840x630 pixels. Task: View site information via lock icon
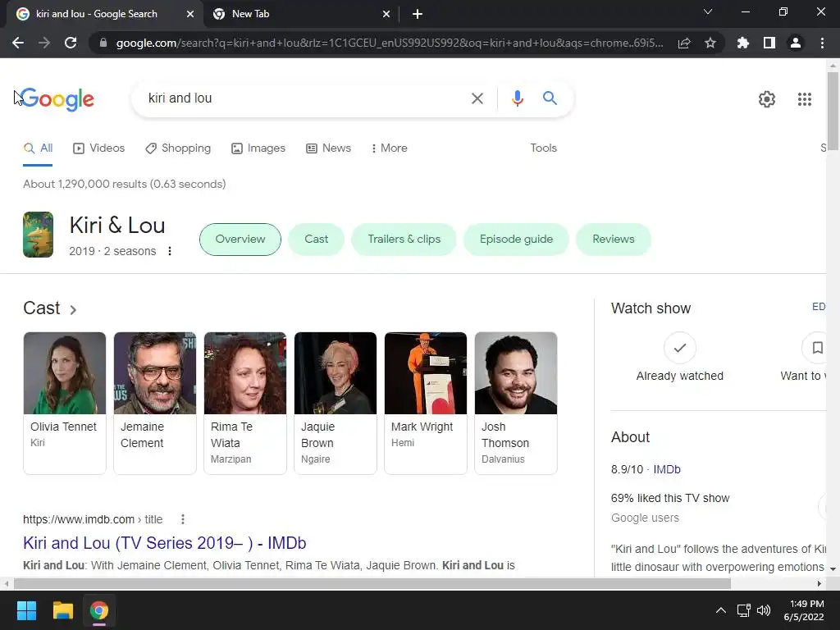pyautogui.click(x=103, y=43)
